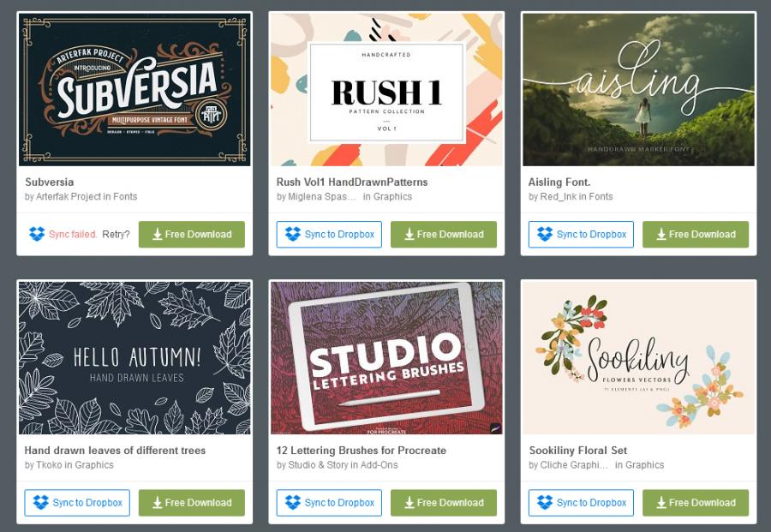Download the Subversia font for free
This screenshot has width=771, height=532.
click(x=192, y=235)
